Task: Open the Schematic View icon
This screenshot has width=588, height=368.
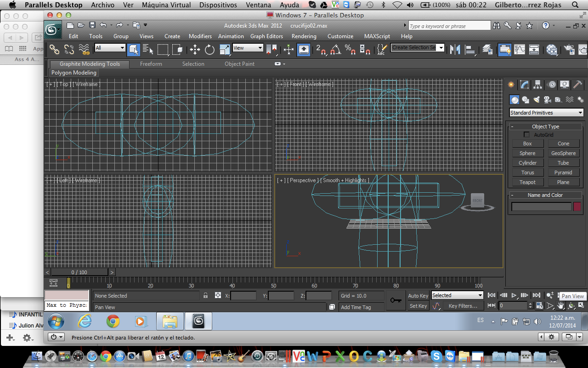Action: tap(534, 49)
